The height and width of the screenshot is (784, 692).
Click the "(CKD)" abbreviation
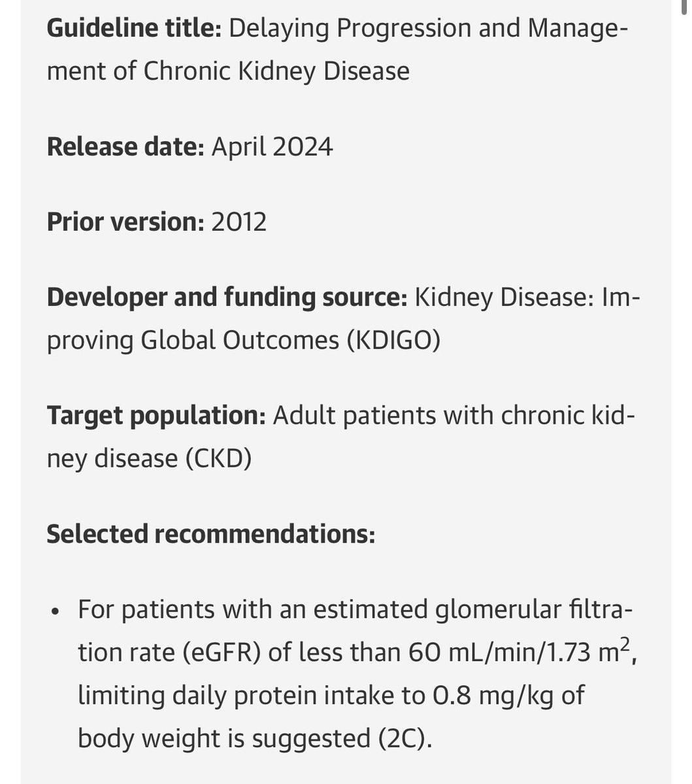(219, 458)
